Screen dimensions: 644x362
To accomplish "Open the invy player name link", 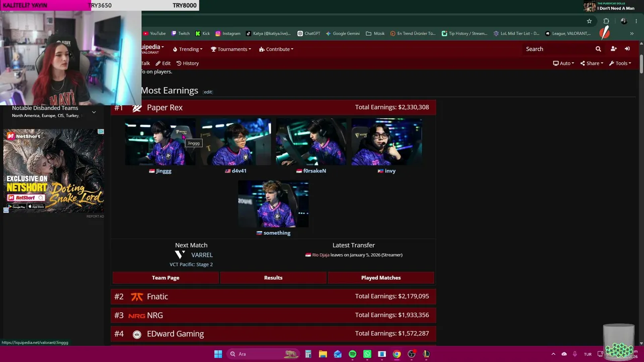I will click(390, 171).
